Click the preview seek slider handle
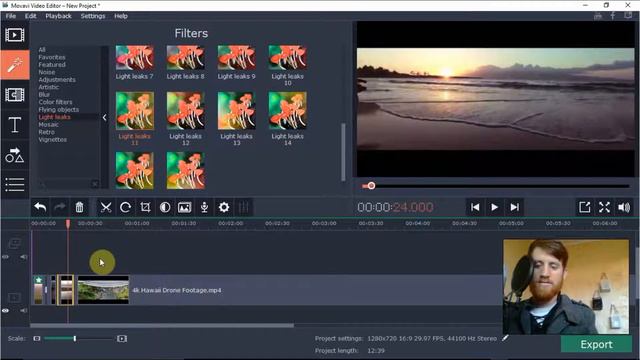Screen dimensions: 640x360 371,186
